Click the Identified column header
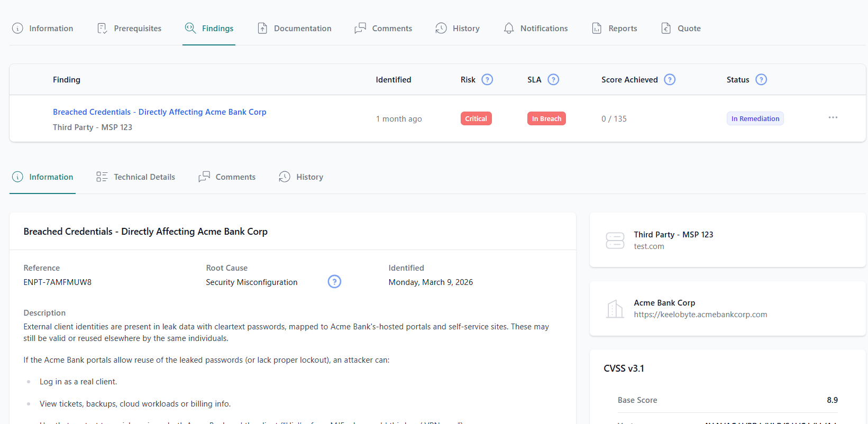This screenshot has width=868, height=424. tap(394, 80)
